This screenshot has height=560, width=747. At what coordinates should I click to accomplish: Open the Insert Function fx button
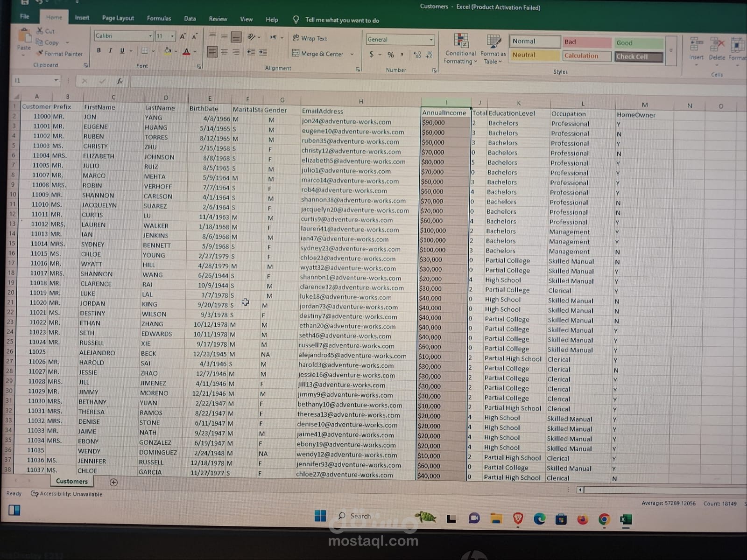point(120,81)
